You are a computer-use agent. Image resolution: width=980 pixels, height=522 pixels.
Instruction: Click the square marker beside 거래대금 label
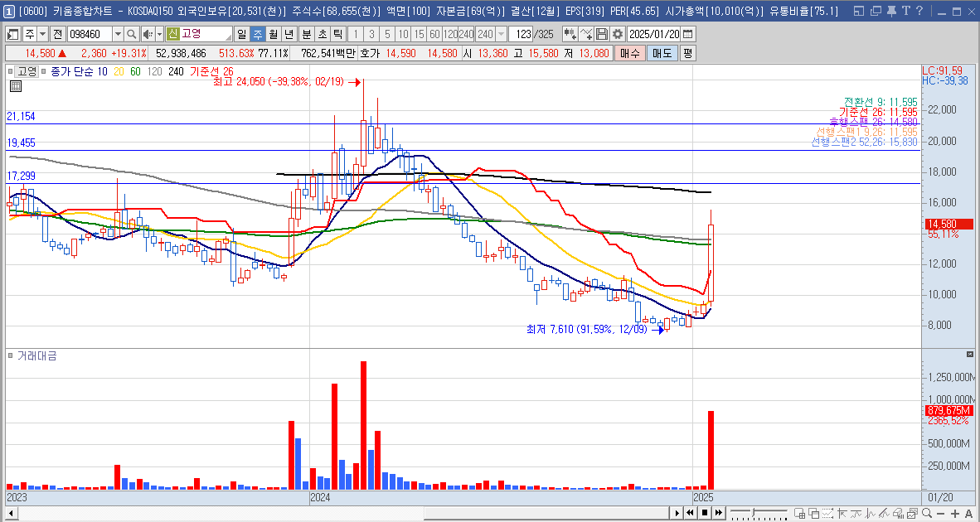(11, 356)
